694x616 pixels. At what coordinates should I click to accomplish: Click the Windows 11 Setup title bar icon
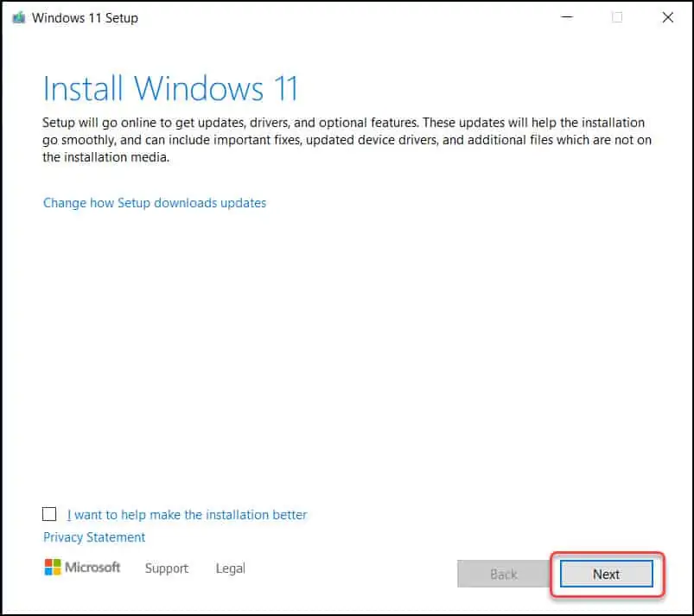click(x=19, y=17)
